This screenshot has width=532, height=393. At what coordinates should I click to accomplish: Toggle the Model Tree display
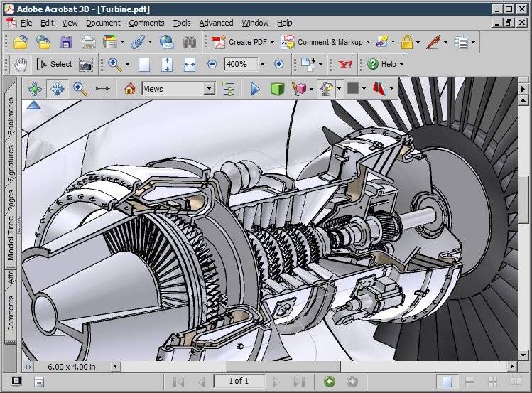click(x=229, y=89)
